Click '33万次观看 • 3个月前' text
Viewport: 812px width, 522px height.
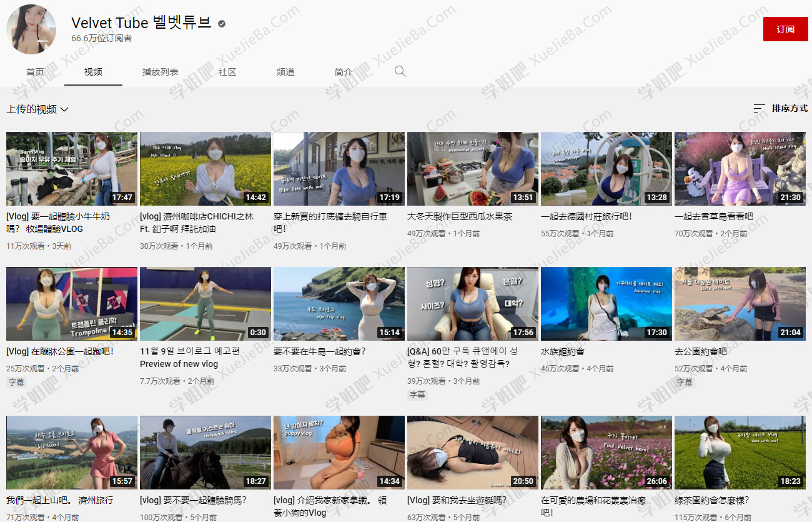(310, 368)
